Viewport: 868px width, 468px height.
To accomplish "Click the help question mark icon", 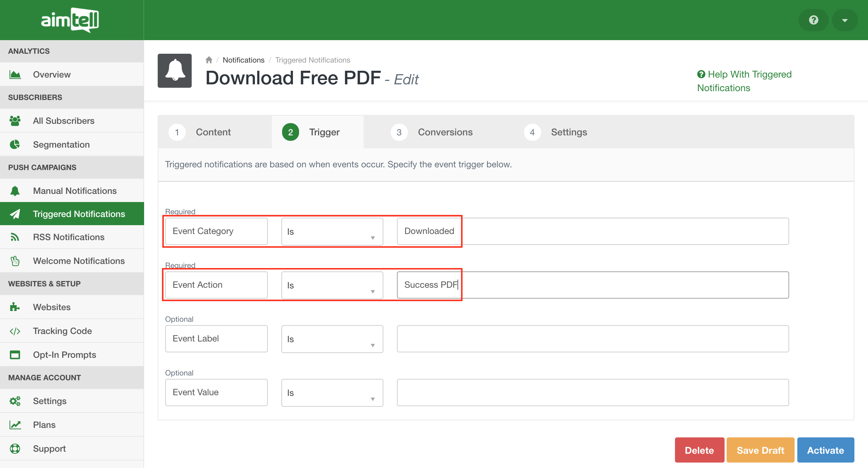I will point(813,20).
